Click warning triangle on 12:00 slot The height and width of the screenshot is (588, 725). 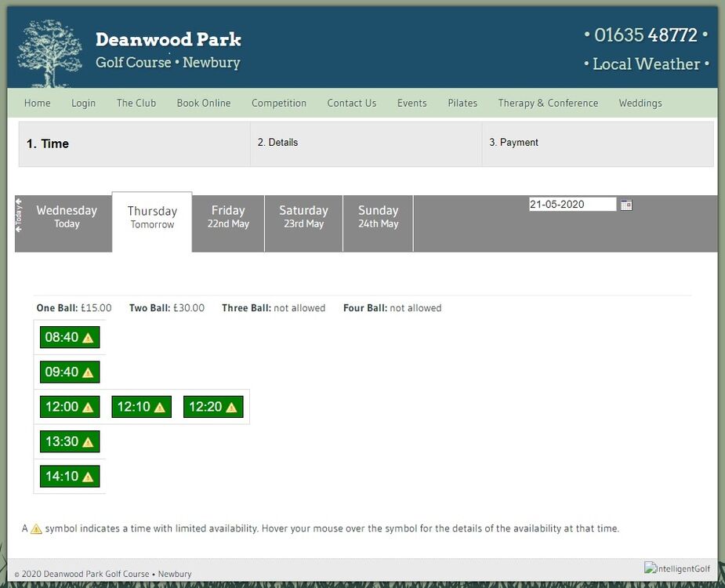[88, 408]
